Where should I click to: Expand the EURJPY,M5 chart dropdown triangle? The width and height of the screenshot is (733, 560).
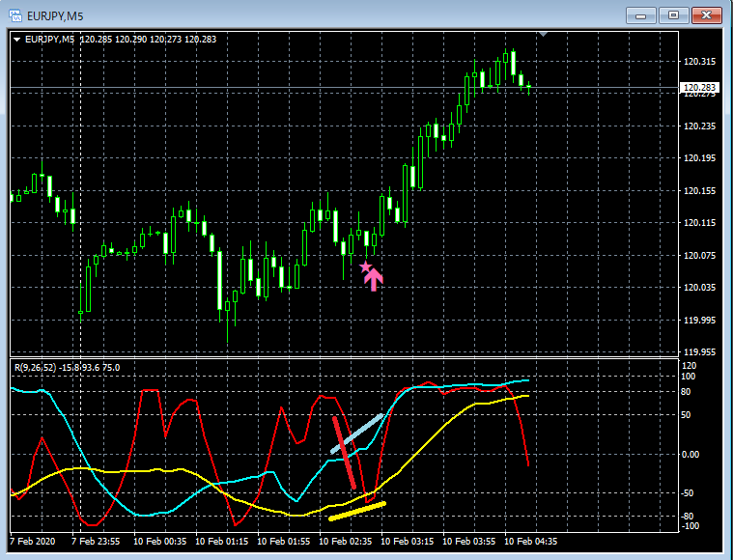click(x=16, y=40)
